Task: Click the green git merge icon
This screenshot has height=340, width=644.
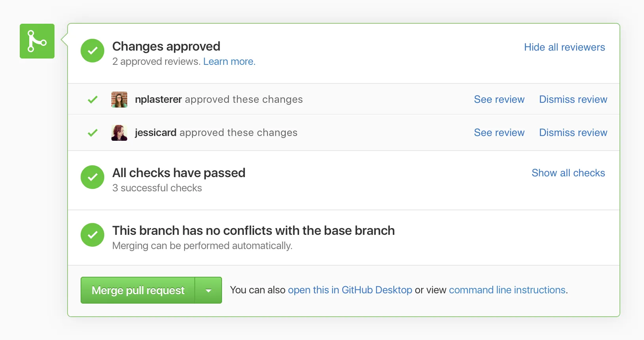Action: (37, 41)
